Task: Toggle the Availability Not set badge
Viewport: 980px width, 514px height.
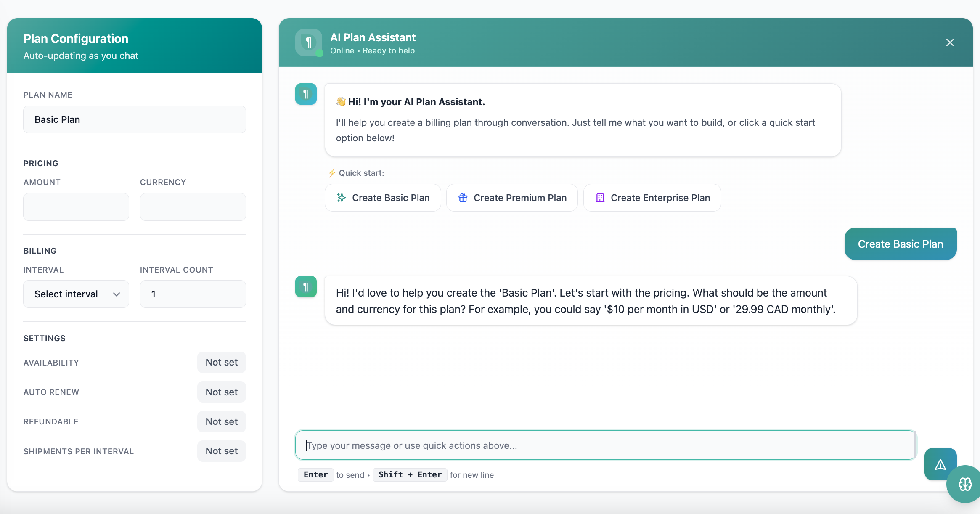Action: 221,362
